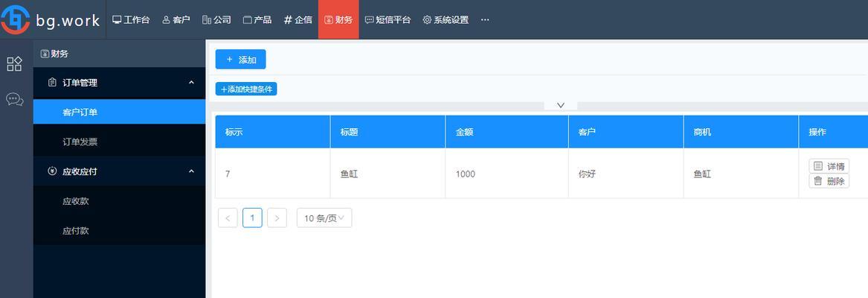Viewport: 868px width, 298px height.
Task: Open the 10 条/页 page size dropdown
Action: tap(324, 218)
